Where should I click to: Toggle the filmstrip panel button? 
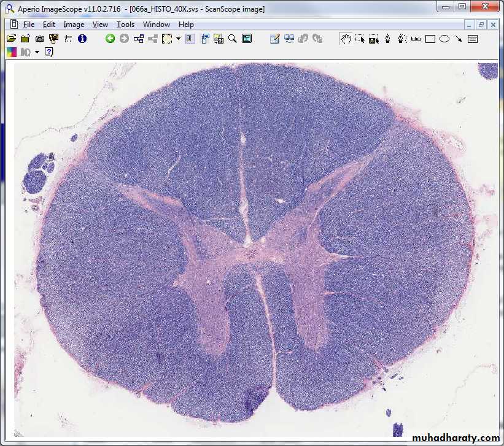pos(247,39)
